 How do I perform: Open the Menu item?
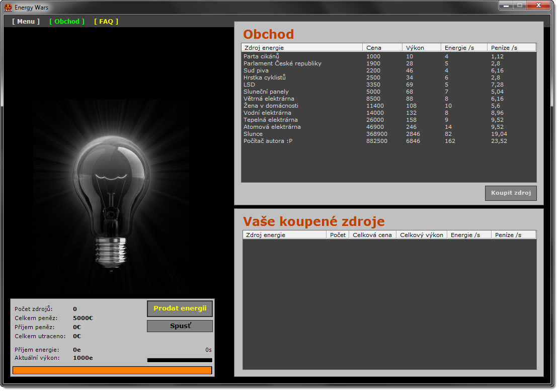[x=26, y=22]
